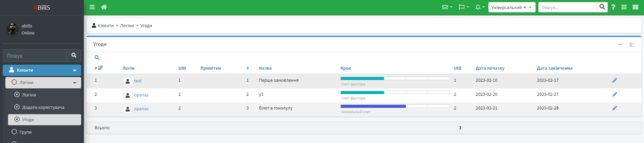Screen dimensions: 644x143
Task: Click the magnifier search icon in Угоди panel
Action: (97, 58)
